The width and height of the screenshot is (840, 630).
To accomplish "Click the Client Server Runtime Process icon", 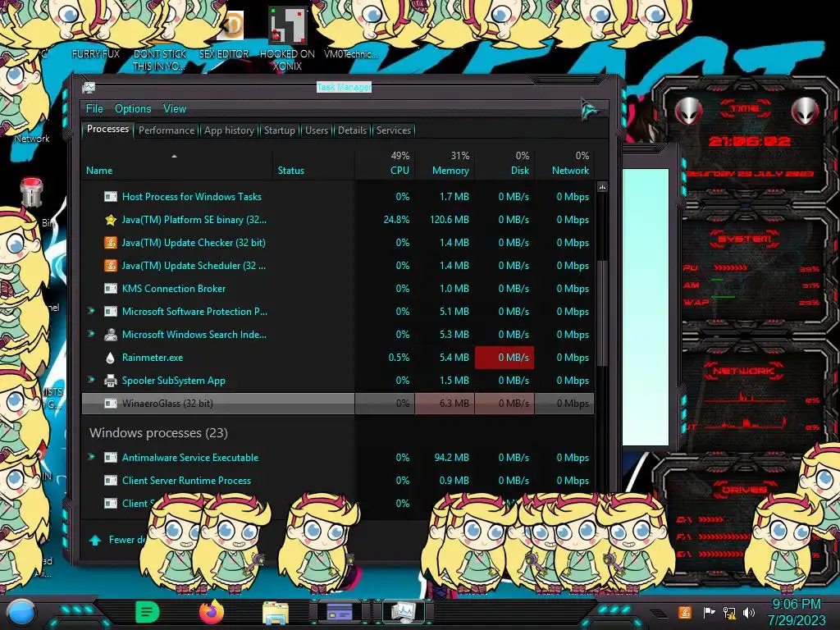I will point(111,481).
